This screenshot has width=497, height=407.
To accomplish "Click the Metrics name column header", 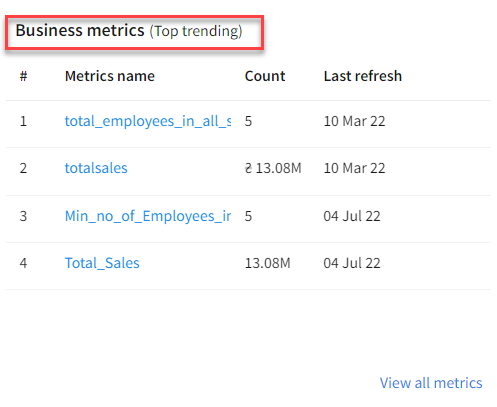I will point(110,76).
